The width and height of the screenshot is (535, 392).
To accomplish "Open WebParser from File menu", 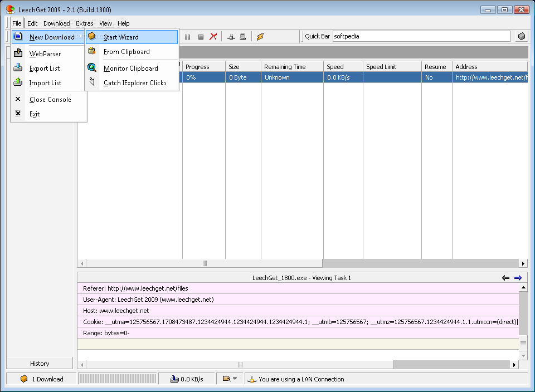I will (x=48, y=54).
